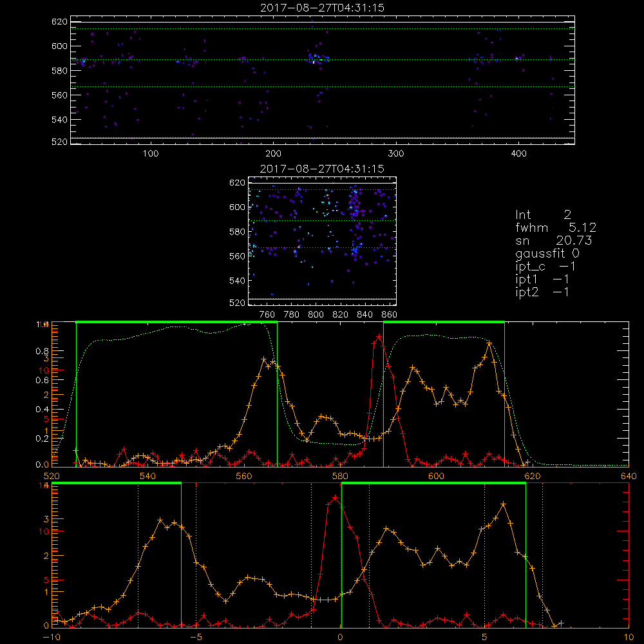Click y-axis label 600 of the top wide plot
Image resolution: width=644 pixels, height=644 pixels.
point(59,46)
